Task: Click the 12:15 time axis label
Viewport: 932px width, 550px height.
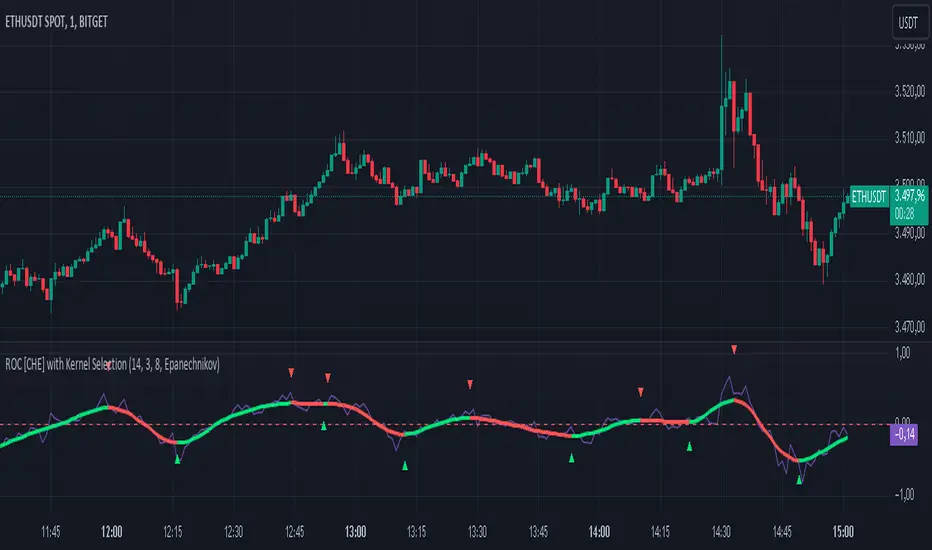Action: point(172,532)
